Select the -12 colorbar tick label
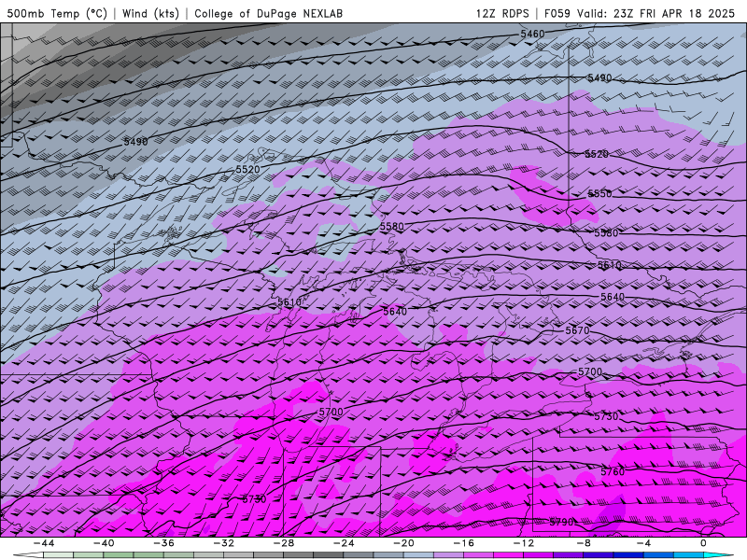The width and height of the screenshot is (747, 560). click(x=524, y=543)
